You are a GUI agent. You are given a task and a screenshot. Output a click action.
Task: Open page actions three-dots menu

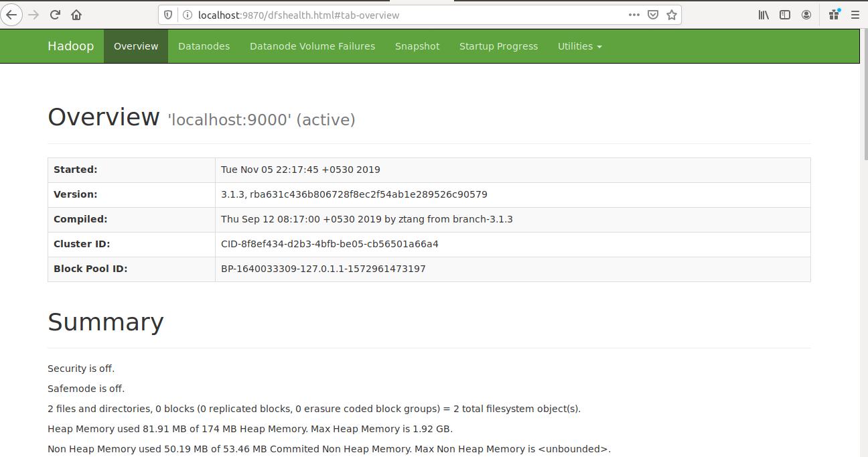click(x=634, y=15)
